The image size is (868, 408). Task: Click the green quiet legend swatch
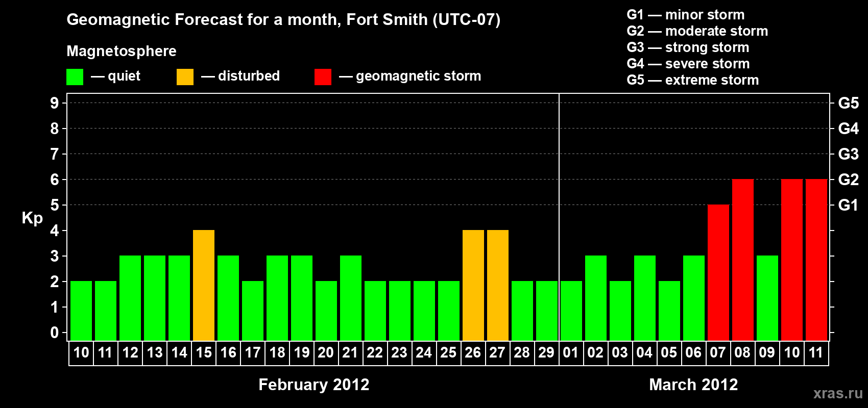(75, 77)
